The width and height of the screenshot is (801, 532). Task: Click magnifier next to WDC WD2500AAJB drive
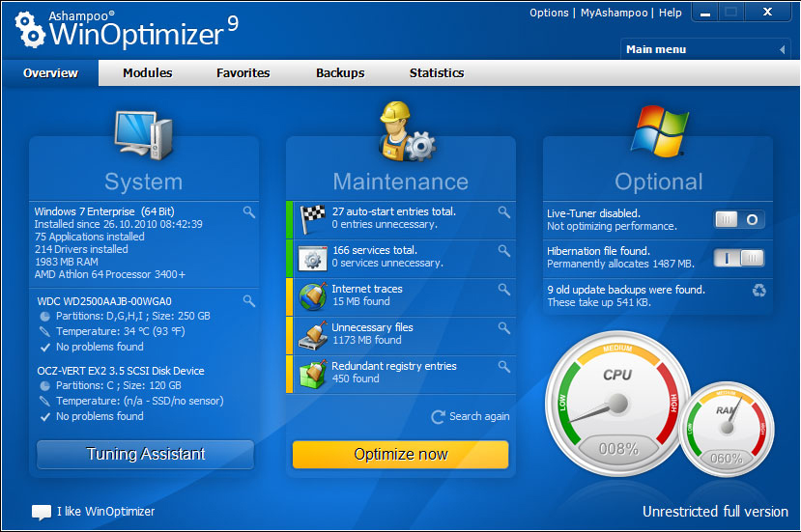(x=248, y=301)
